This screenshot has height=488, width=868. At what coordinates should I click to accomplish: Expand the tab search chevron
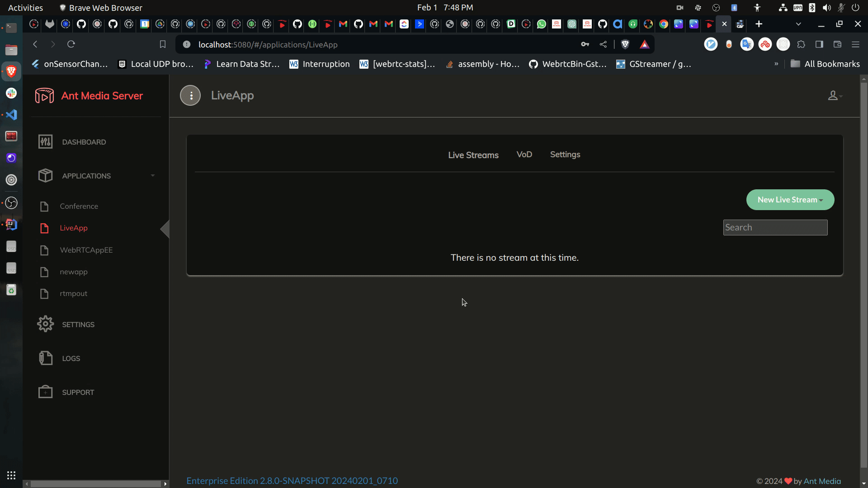point(798,24)
